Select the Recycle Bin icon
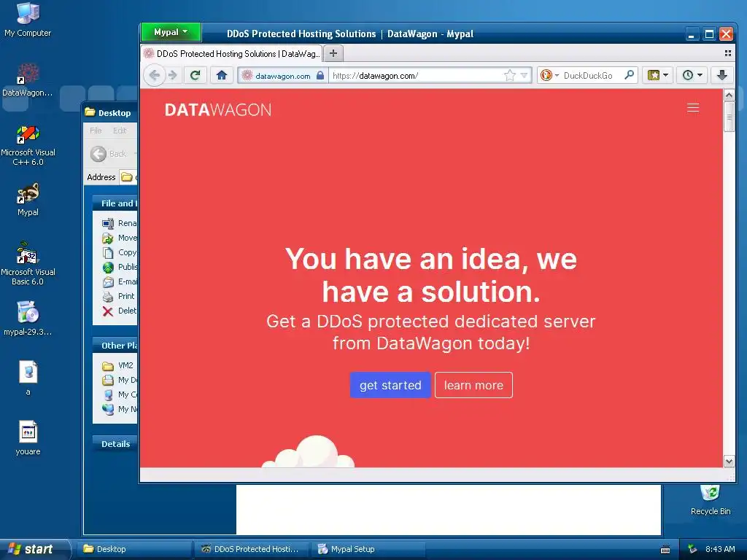The width and height of the screenshot is (747, 560). [711, 499]
